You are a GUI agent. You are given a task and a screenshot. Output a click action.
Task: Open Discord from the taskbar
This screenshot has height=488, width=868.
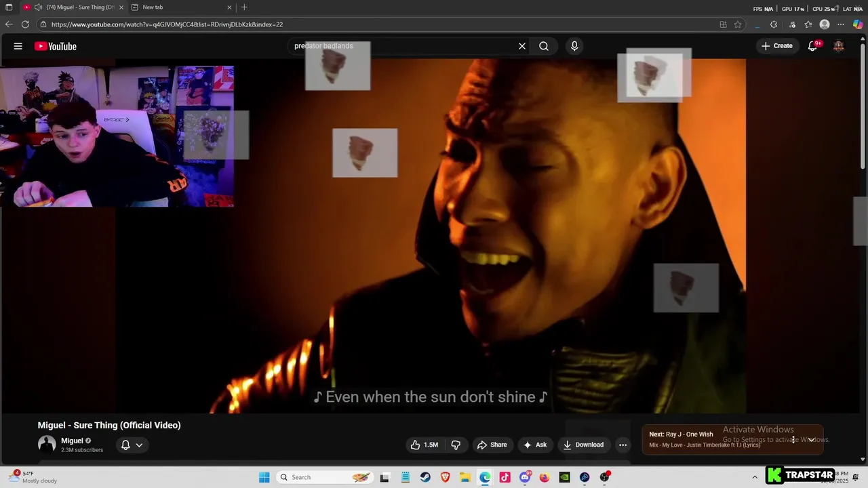point(525,477)
